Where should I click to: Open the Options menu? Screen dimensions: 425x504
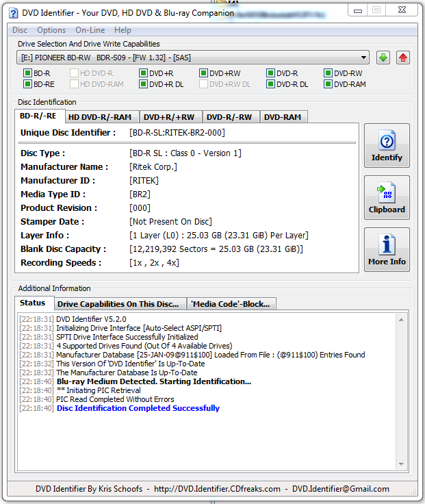51,30
